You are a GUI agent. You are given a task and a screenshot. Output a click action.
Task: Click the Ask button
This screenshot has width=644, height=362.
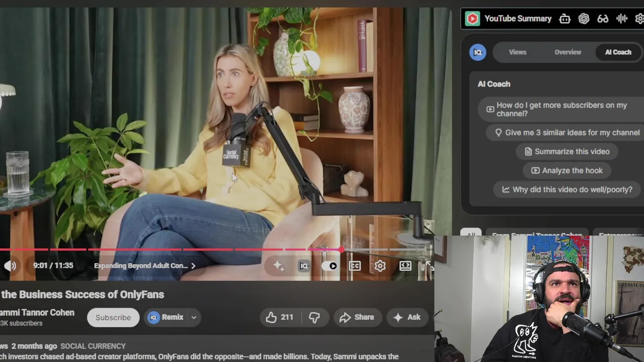click(x=407, y=317)
